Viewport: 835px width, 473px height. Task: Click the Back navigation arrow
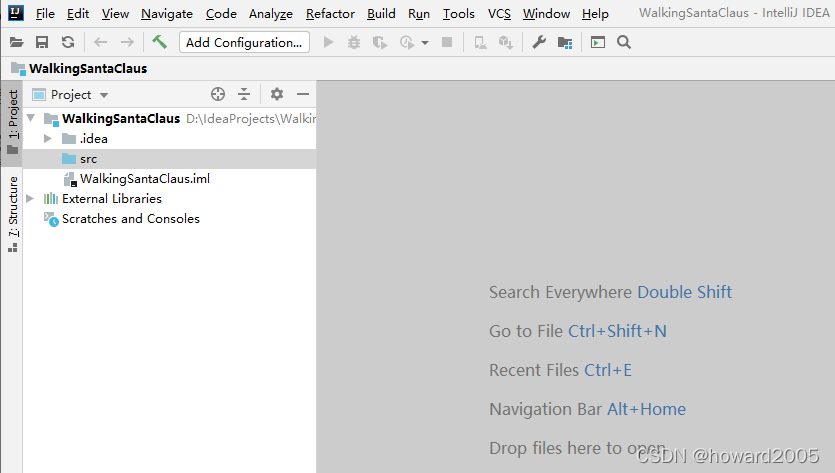pos(100,42)
